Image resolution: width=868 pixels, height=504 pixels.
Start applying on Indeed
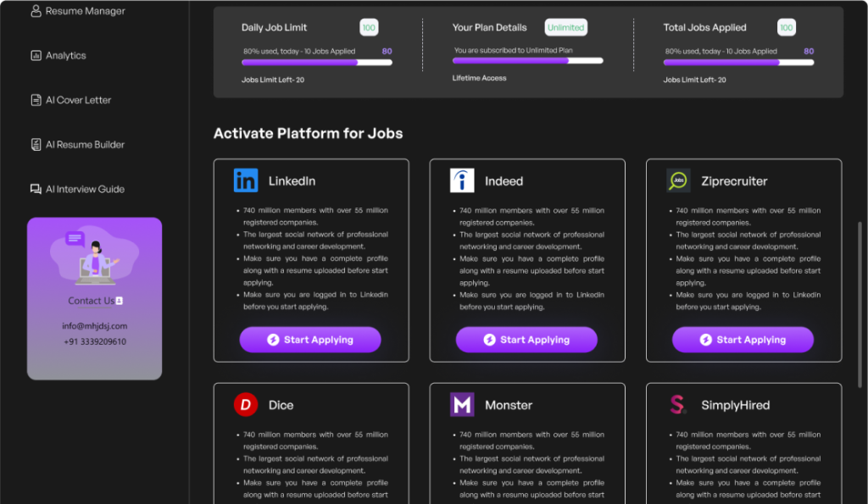pos(526,340)
